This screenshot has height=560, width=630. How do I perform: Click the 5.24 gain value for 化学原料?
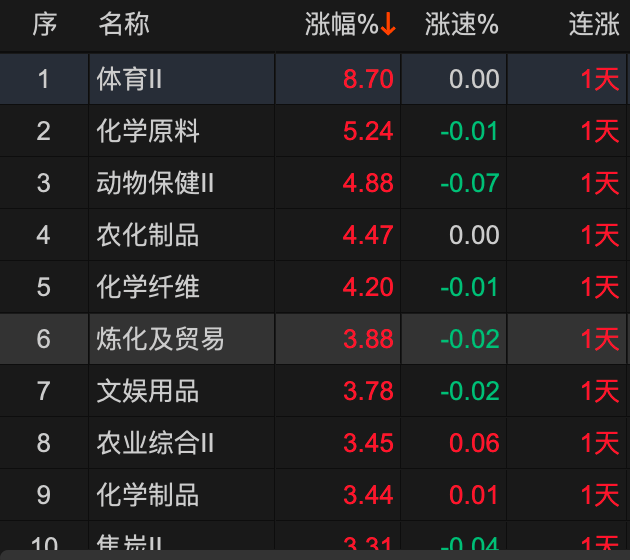[368, 131]
